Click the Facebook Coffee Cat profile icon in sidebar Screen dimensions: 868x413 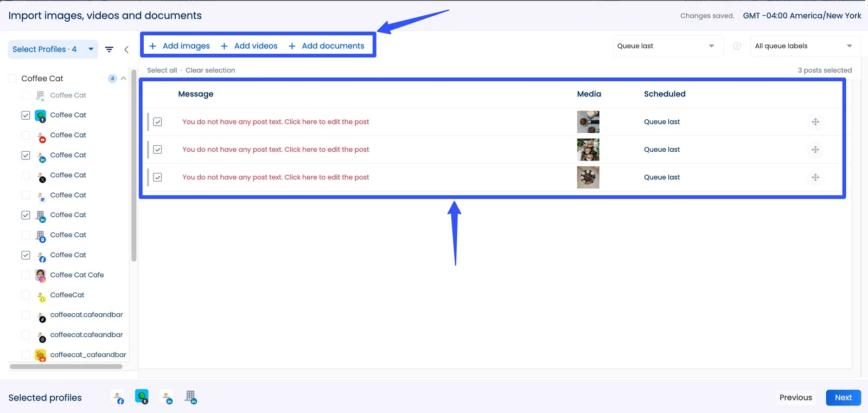(41, 256)
